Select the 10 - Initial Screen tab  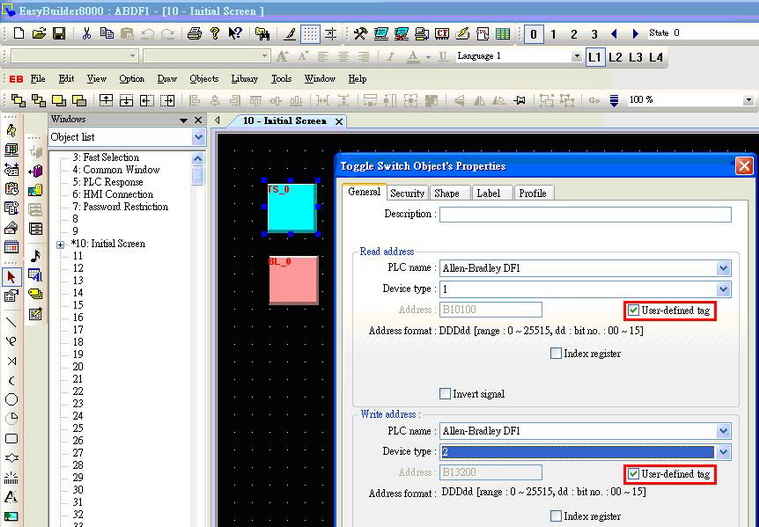click(x=285, y=120)
